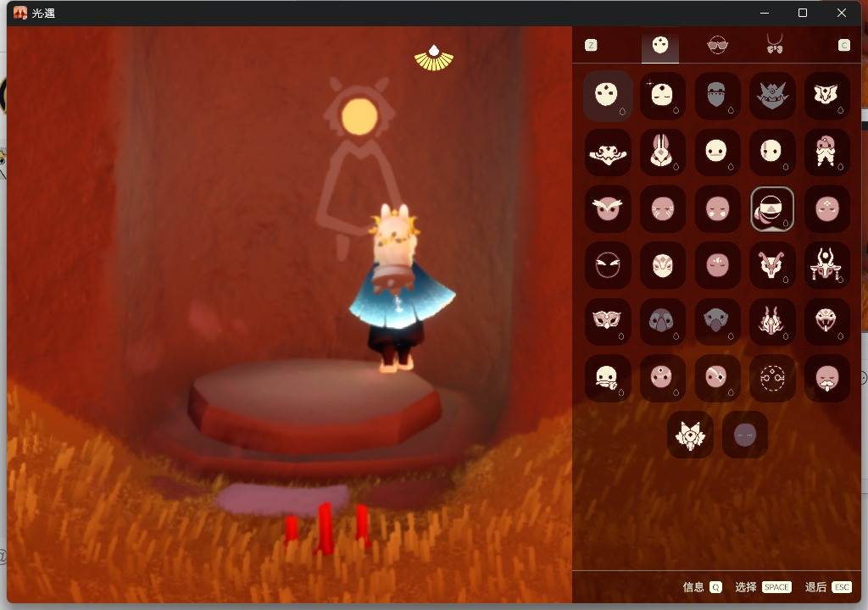The image size is (868, 610).
Task: Switch to the sunglasses face accessory tab
Action: pyautogui.click(x=717, y=46)
